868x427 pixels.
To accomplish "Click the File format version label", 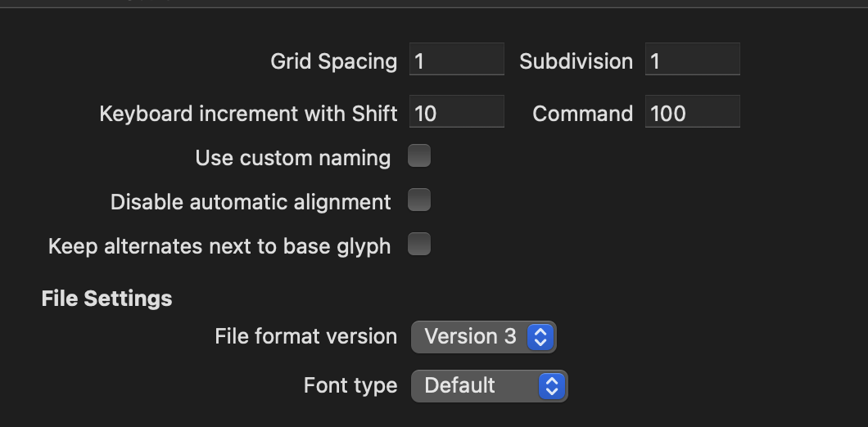I will 305,336.
